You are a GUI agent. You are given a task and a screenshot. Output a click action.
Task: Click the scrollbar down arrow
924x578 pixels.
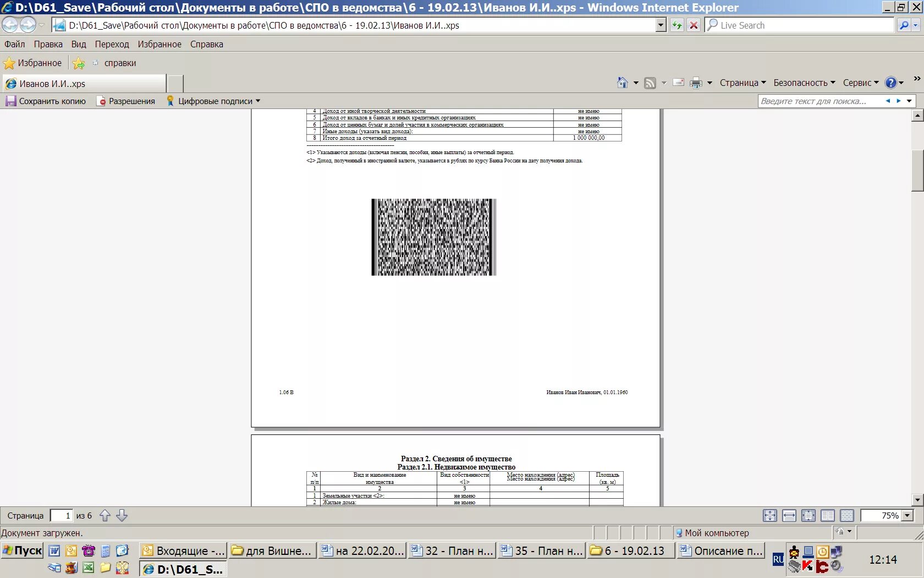tap(917, 500)
